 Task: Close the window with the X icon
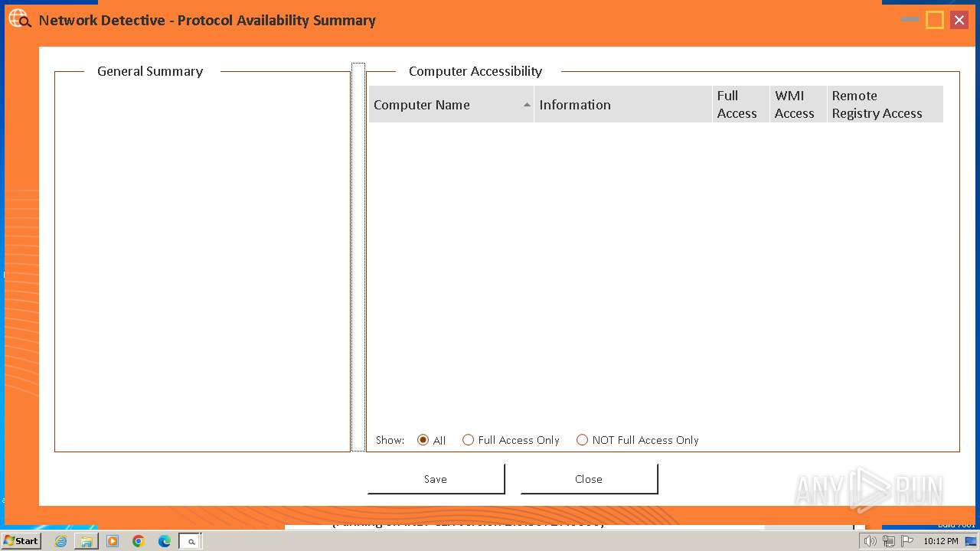point(959,20)
